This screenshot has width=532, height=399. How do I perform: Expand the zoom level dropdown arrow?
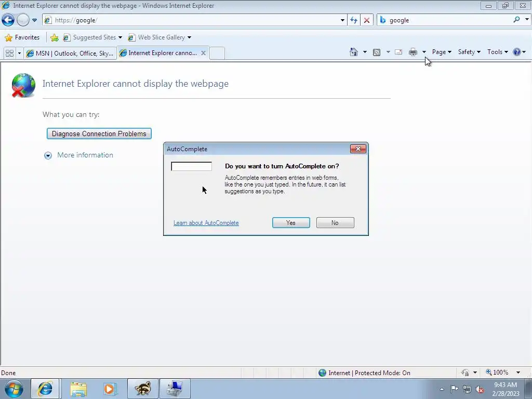(x=518, y=373)
